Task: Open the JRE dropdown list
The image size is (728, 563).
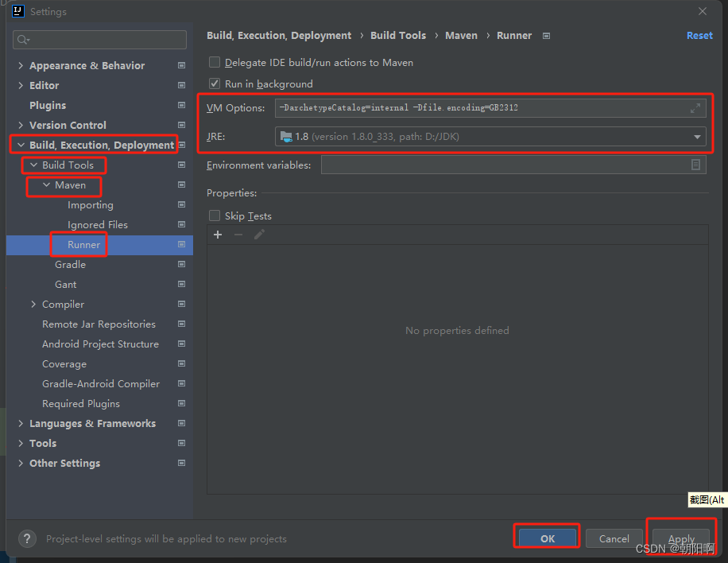Action: (x=697, y=136)
